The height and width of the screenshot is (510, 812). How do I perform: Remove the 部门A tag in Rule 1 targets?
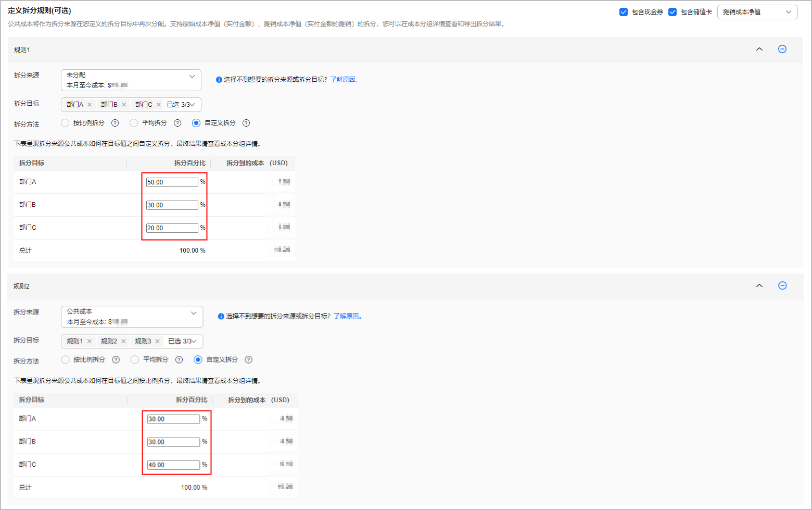pos(90,105)
